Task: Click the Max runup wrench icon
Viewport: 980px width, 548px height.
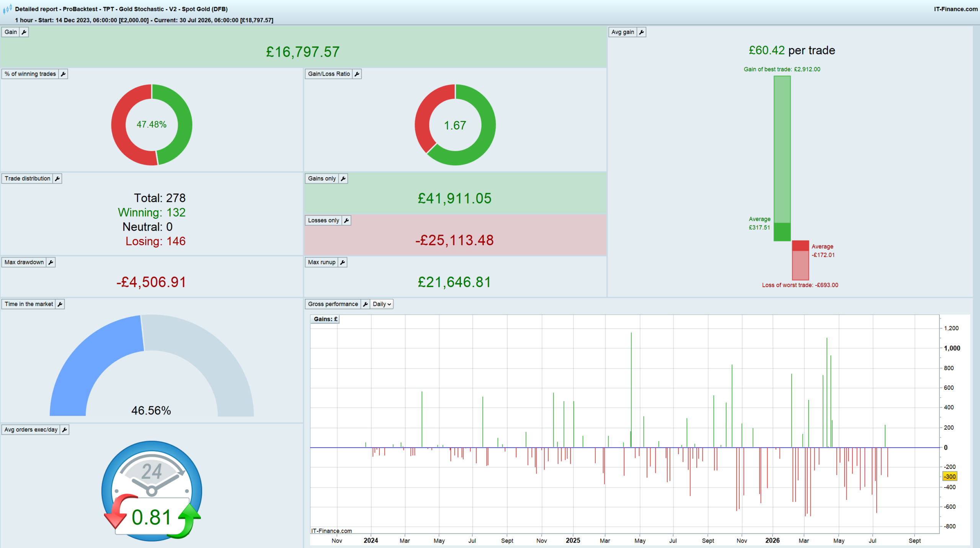Action: click(x=343, y=262)
